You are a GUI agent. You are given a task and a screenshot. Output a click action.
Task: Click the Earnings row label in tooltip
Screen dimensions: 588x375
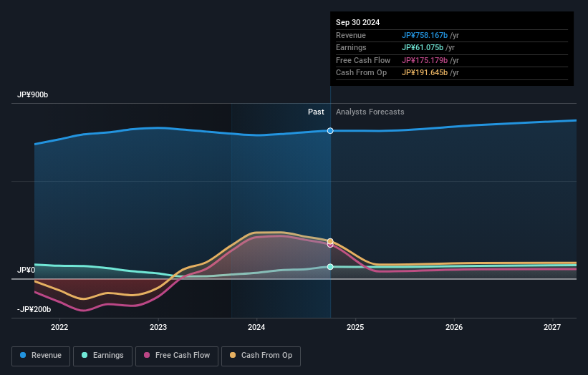(351, 47)
